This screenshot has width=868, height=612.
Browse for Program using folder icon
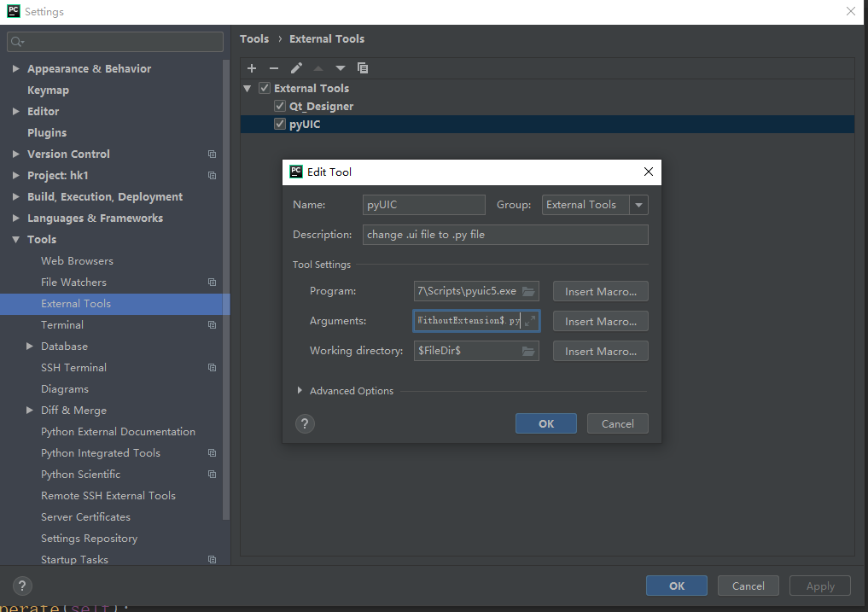(x=528, y=291)
